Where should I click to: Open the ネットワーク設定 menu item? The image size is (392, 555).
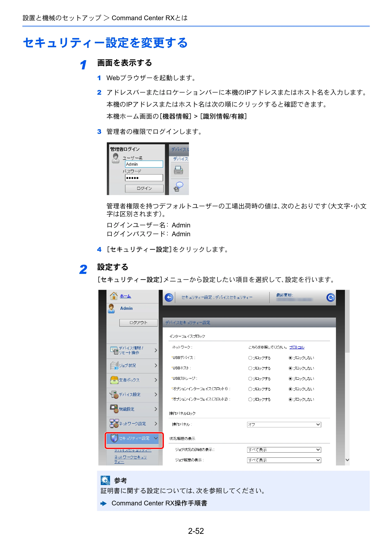click(133, 424)
